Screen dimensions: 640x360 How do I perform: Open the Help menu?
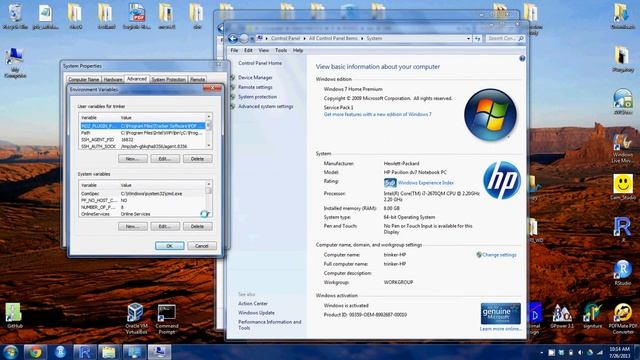pyautogui.click(x=298, y=50)
